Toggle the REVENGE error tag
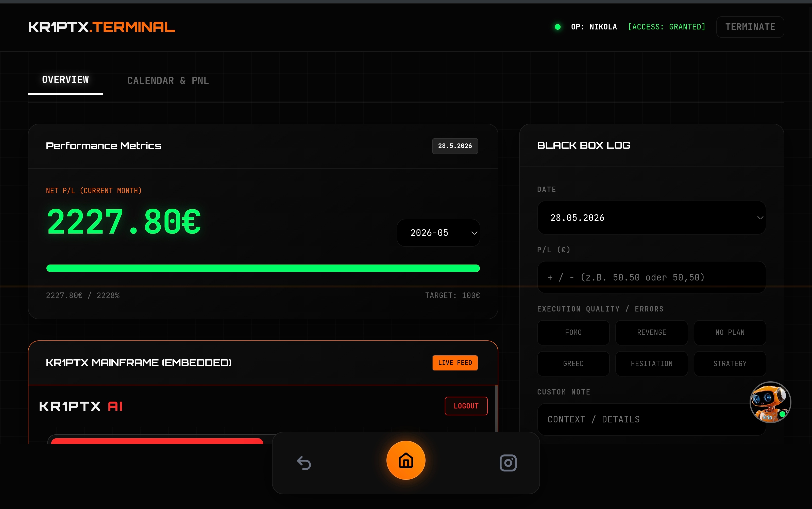The width and height of the screenshot is (812, 509). click(651, 333)
